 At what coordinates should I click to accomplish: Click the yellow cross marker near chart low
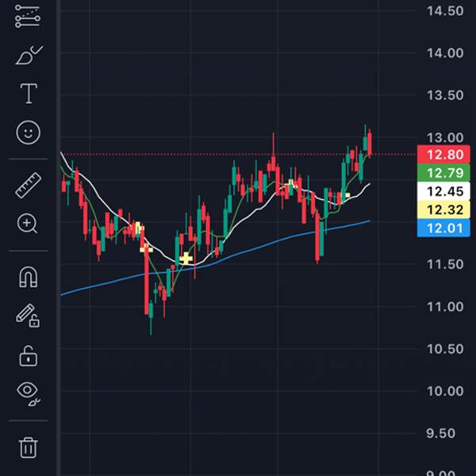pos(186,259)
